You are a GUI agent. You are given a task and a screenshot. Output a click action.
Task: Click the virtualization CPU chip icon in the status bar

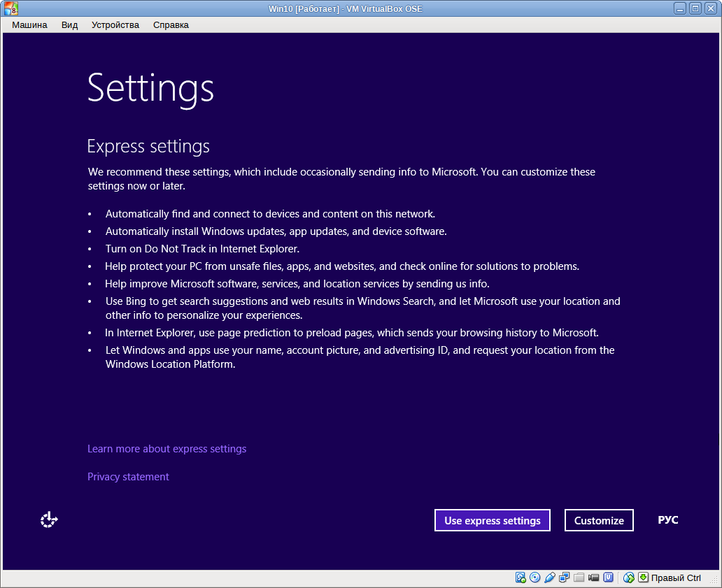(608, 578)
